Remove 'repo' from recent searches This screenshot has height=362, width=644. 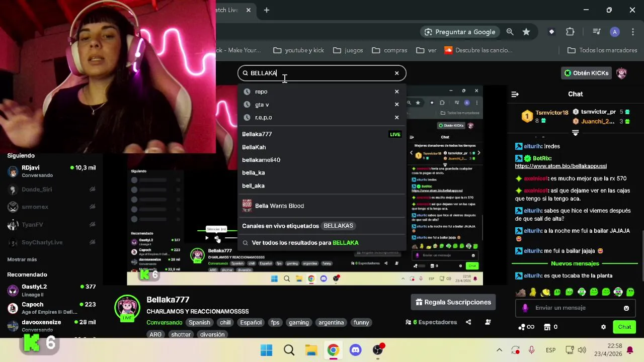click(396, 92)
